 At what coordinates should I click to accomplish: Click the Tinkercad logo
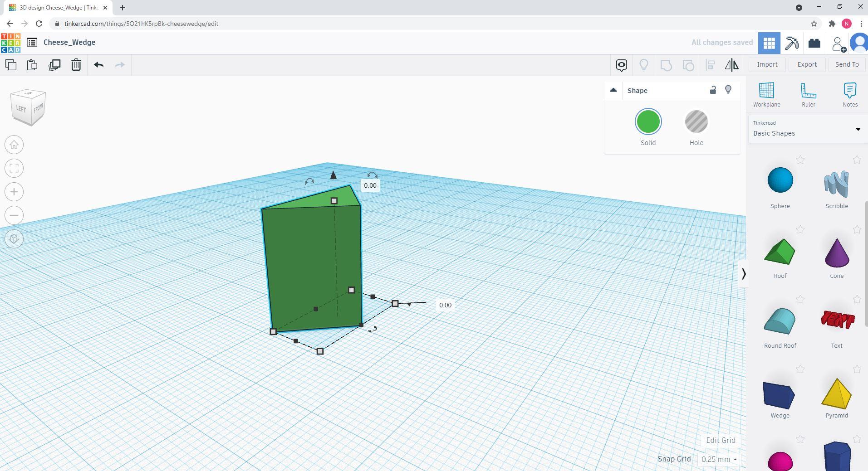(x=11, y=43)
